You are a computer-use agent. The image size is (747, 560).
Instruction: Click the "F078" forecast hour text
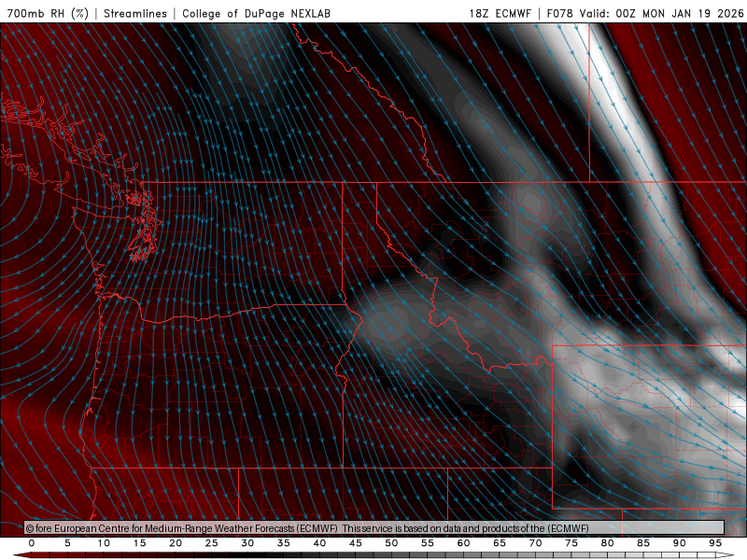point(560,13)
